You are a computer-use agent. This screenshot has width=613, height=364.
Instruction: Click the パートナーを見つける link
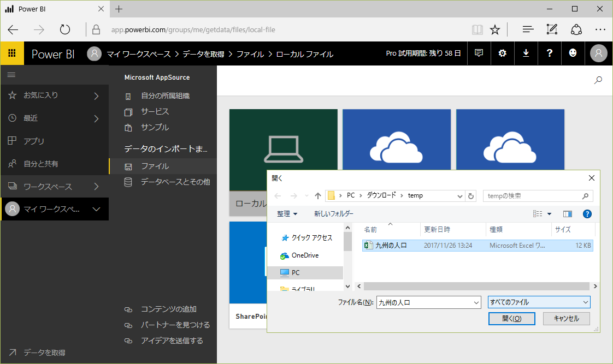pyautogui.click(x=175, y=325)
